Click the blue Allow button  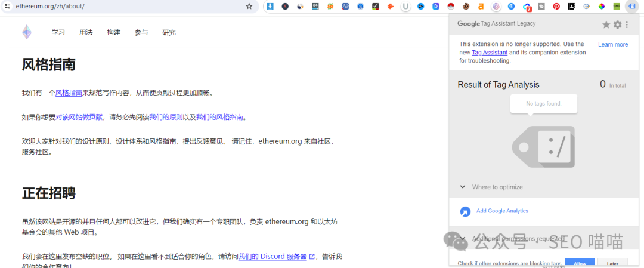(x=580, y=263)
